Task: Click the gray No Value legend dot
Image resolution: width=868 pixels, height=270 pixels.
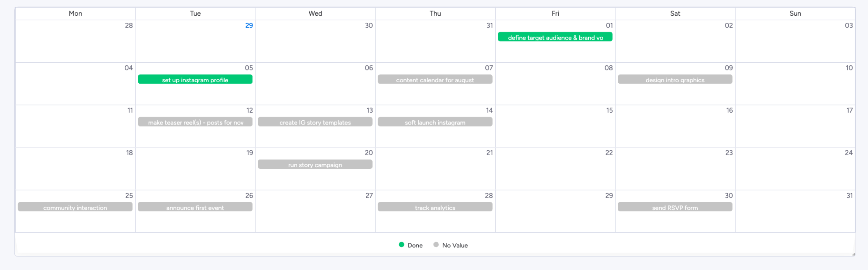Action: pyautogui.click(x=436, y=245)
